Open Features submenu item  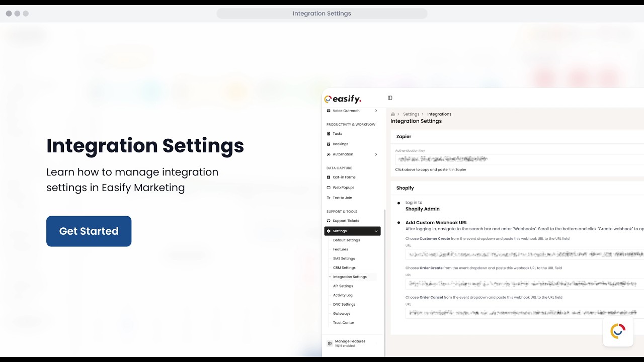(x=340, y=249)
